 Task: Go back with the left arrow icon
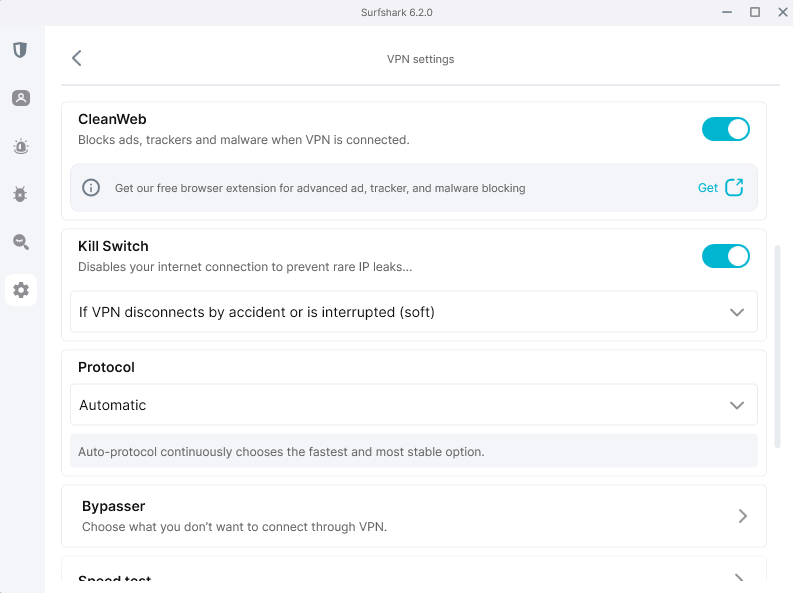pyautogui.click(x=77, y=59)
